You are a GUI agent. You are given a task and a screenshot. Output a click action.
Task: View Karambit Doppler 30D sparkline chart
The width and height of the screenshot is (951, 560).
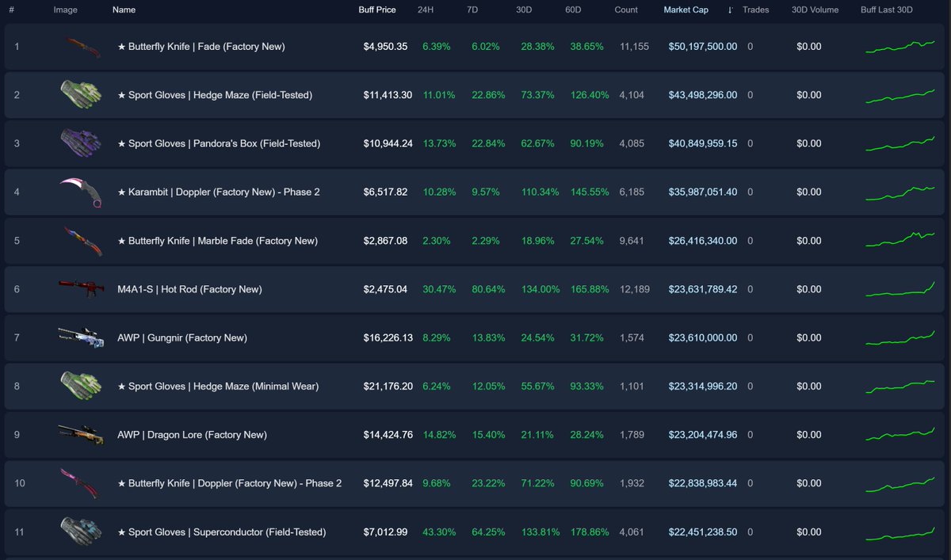(x=900, y=193)
